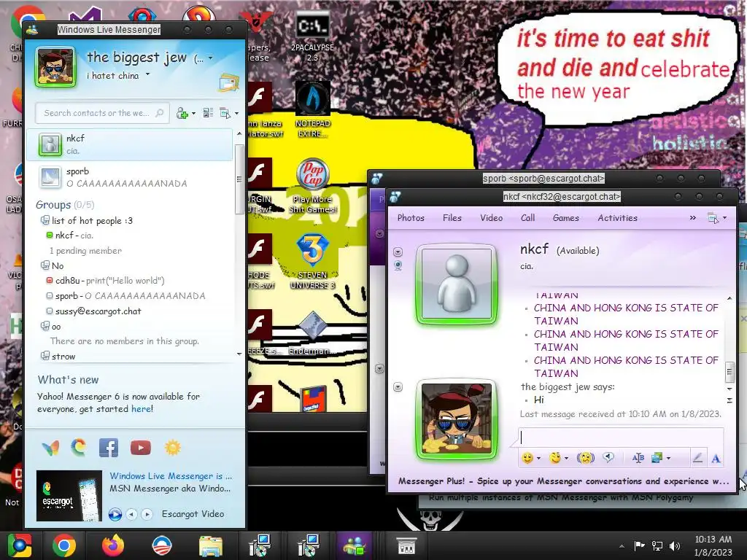
Task: Click Call in the chat toolbar
Action: coord(528,217)
